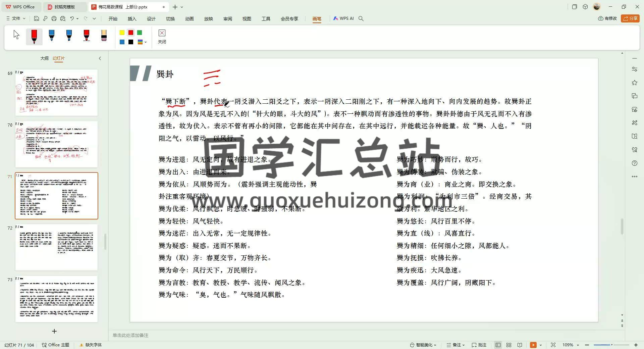Expand quick access toolbar customize arrow

tap(94, 19)
